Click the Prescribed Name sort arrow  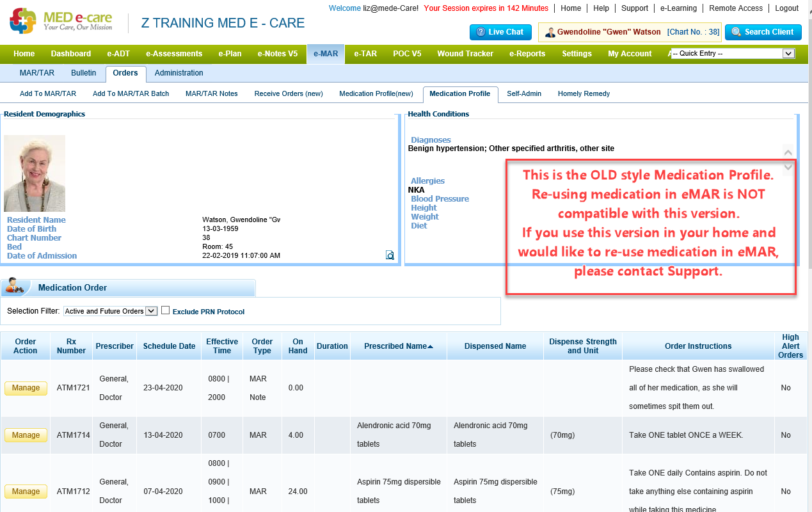[431, 346]
